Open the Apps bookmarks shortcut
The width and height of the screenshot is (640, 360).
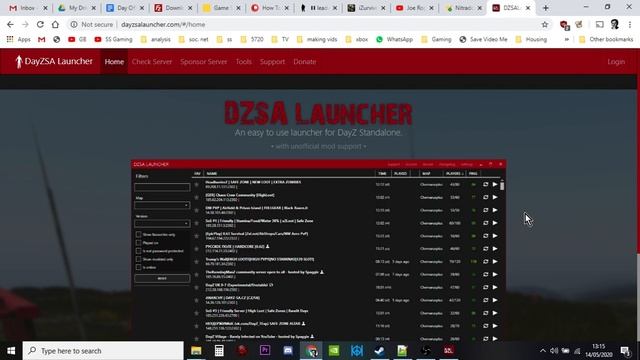pos(18,40)
